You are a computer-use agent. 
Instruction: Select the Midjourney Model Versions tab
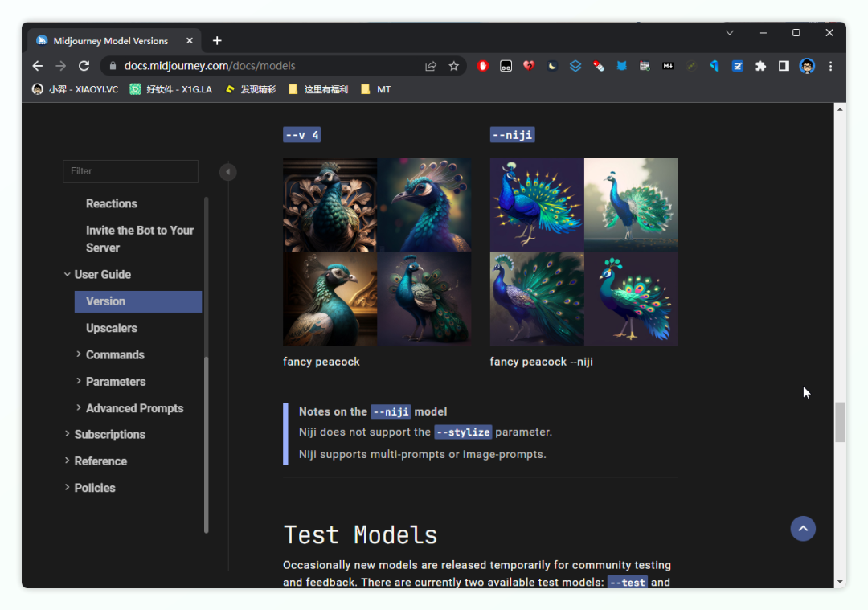[x=110, y=41]
